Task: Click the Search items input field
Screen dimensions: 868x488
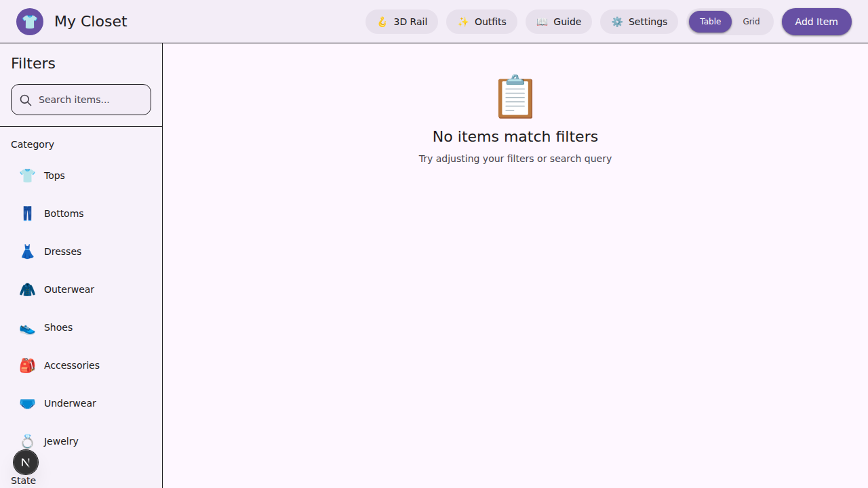Action: click(81, 99)
